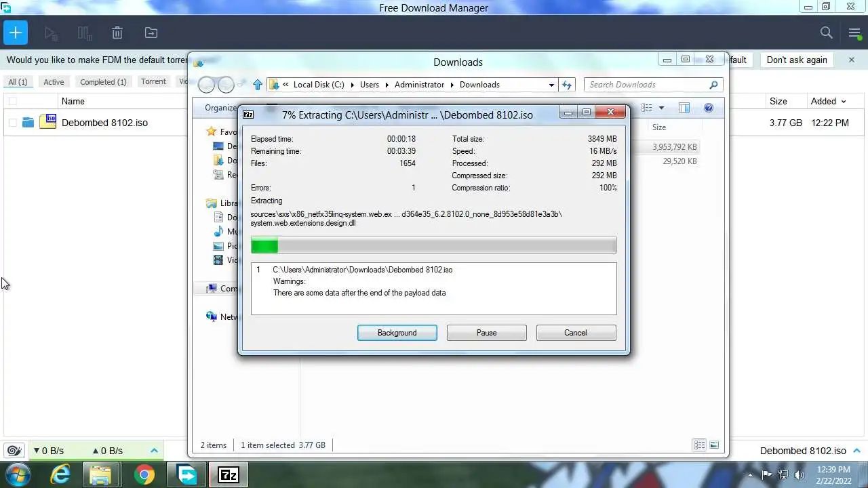Select the Completed (1) filter tab
Image resolution: width=868 pixels, height=488 pixels.
103,81
